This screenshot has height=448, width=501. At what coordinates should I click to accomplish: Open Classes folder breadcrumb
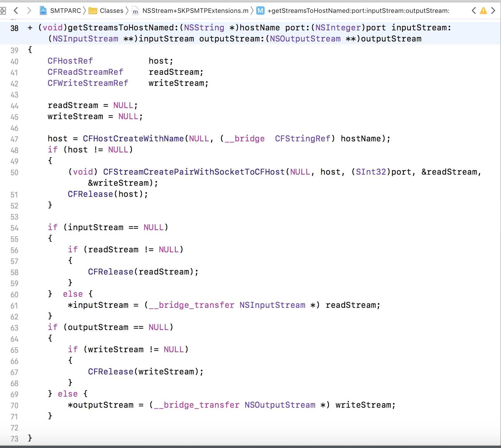pyautogui.click(x=112, y=11)
